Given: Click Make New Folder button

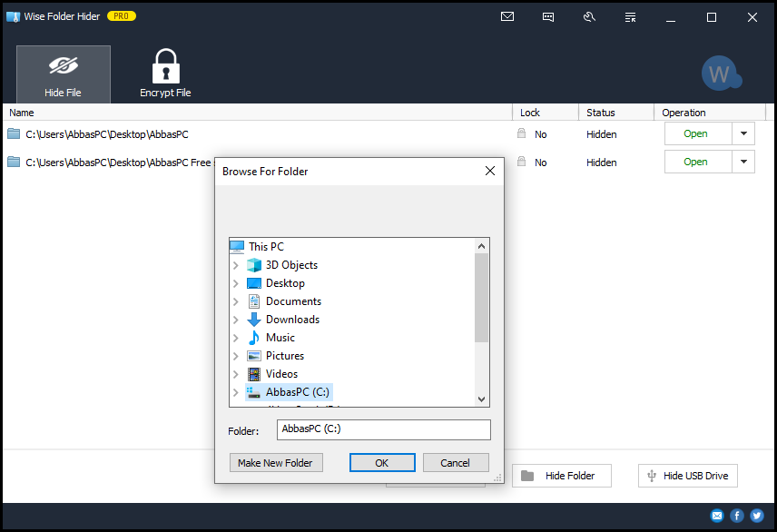Looking at the screenshot, I should pos(276,463).
